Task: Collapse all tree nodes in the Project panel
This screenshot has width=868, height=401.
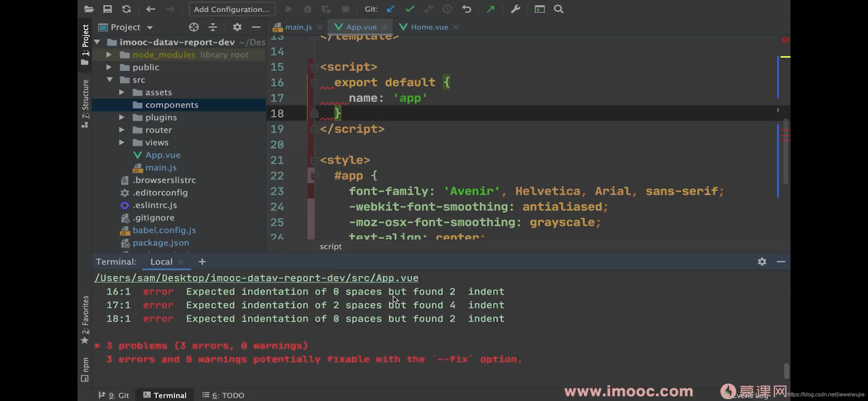Action: coord(213,27)
